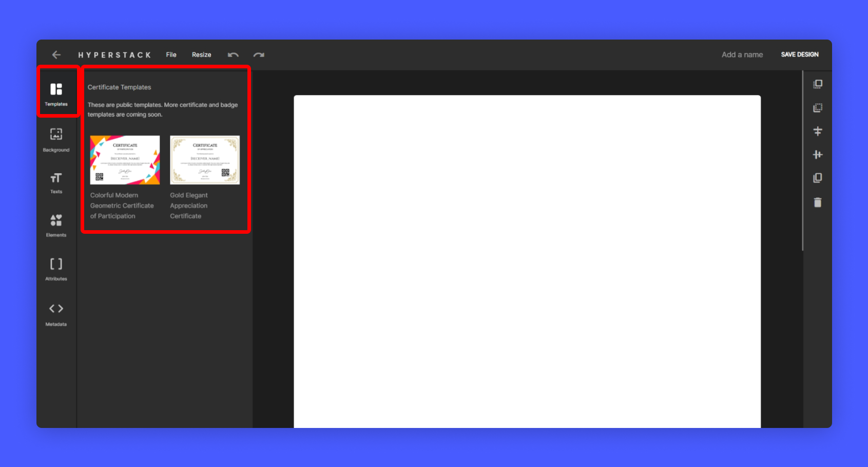
Task: Open the Background panel
Action: (x=56, y=139)
